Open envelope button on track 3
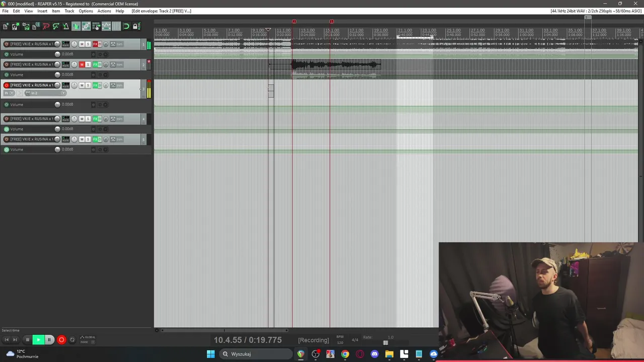Screen dimensions: 644x362 coord(113,85)
